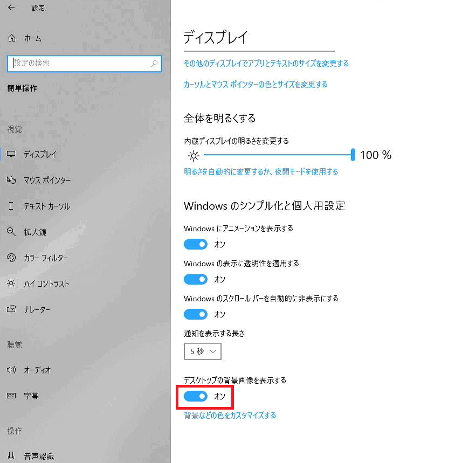Toggle Windows にアニメーションを表示する switch

(196, 244)
